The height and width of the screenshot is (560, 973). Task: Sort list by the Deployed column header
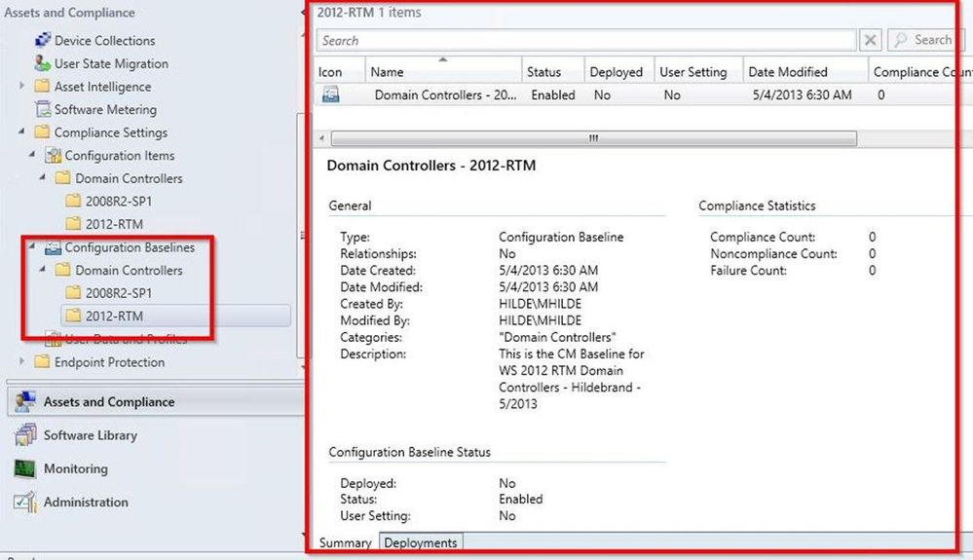pos(618,72)
